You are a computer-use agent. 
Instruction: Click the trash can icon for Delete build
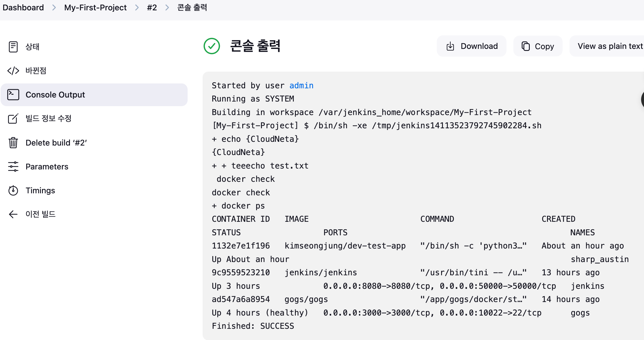[13, 143]
